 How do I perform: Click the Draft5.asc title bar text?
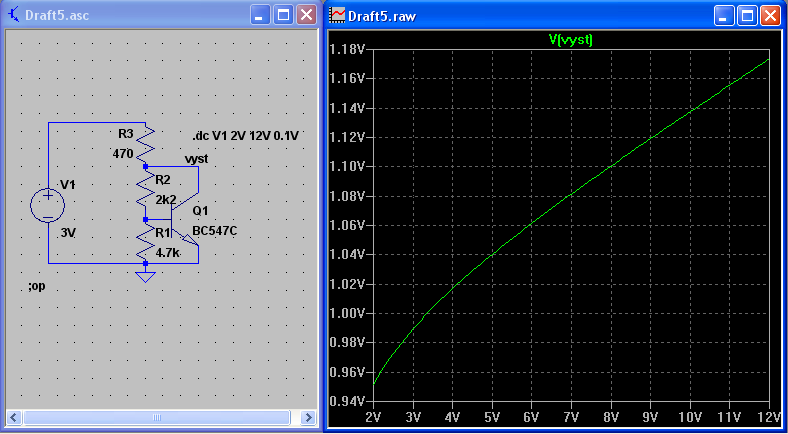pos(57,15)
